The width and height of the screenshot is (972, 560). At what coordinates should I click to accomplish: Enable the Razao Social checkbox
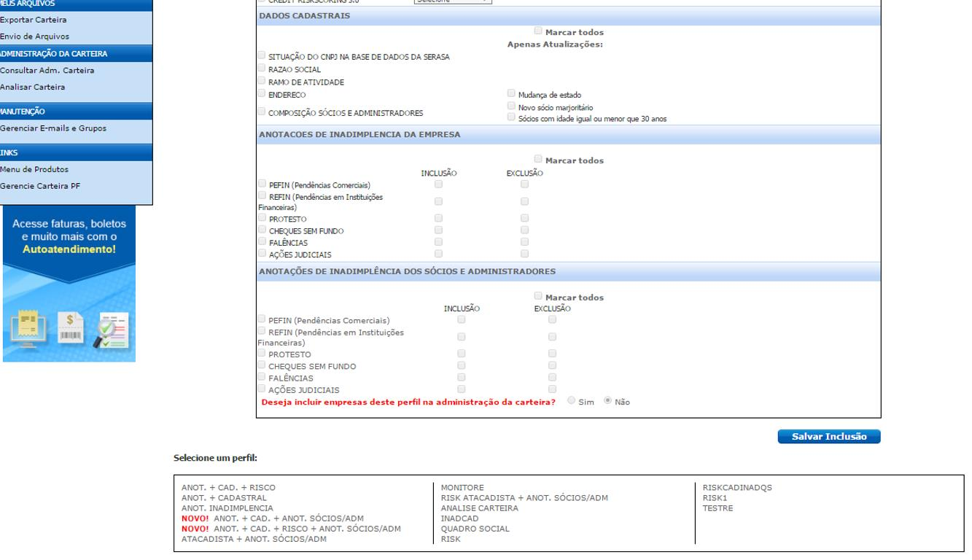pyautogui.click(x=263, y=69)
